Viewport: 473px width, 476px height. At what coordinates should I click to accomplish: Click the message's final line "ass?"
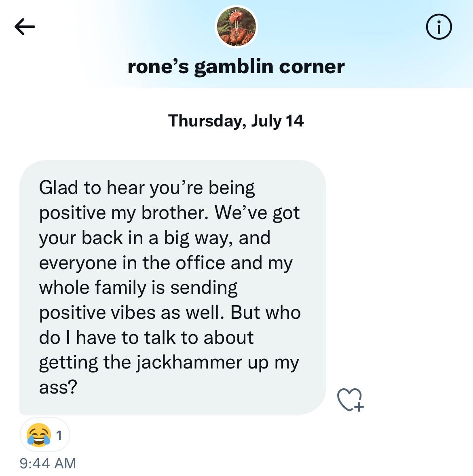pyautogui.click(x=58, y=387)
